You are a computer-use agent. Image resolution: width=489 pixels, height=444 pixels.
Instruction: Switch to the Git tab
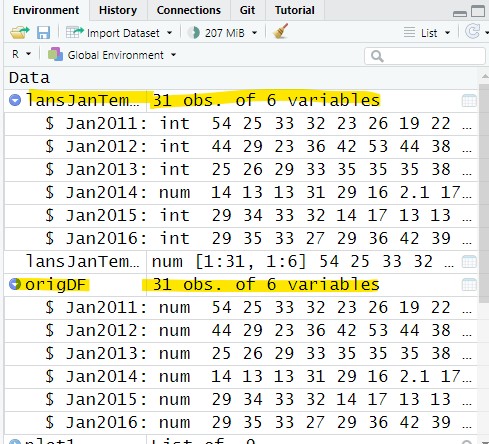247,10
